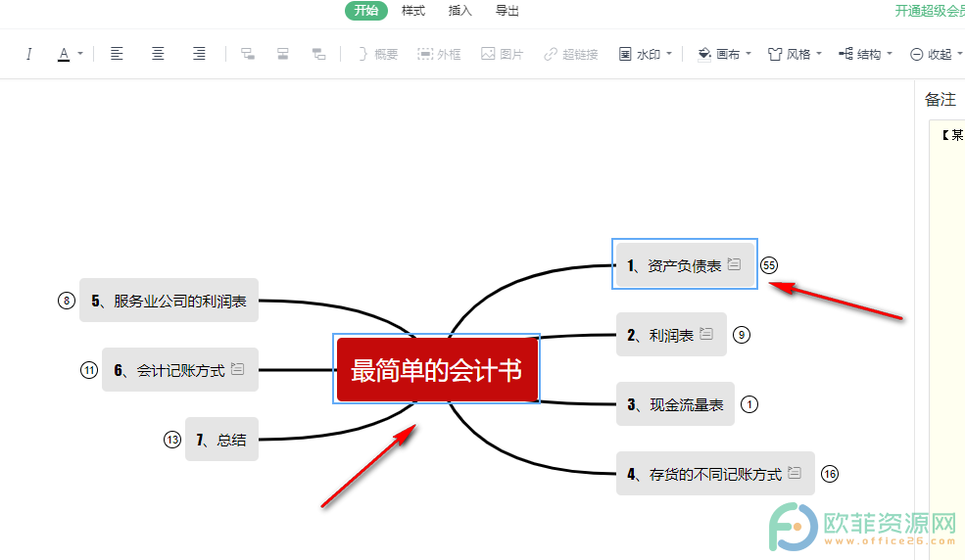Select the node 5、服务业公司的利润表
Screen dimensions: 965x560
[169, 300]
